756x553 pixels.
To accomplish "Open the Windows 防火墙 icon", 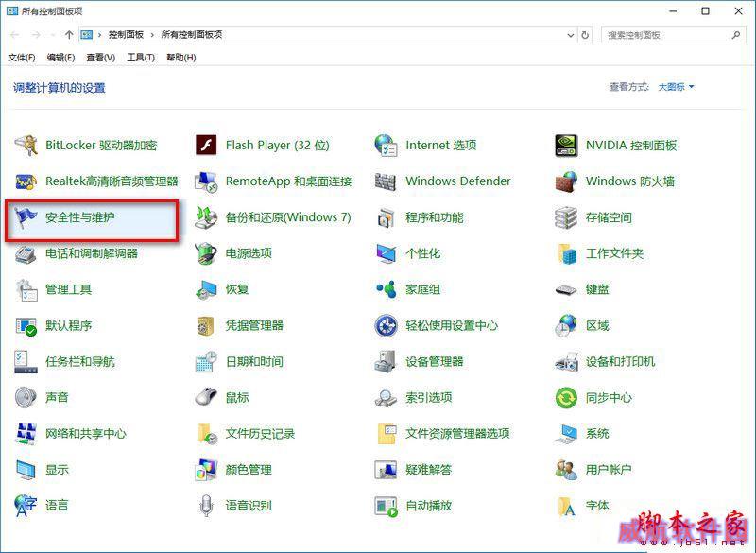I will pos(566,181).
